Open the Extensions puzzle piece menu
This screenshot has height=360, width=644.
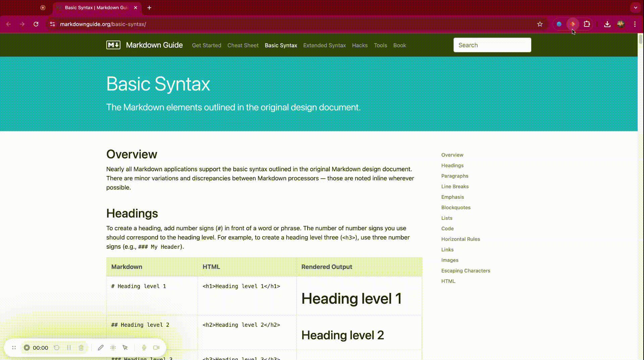point(587,24)
